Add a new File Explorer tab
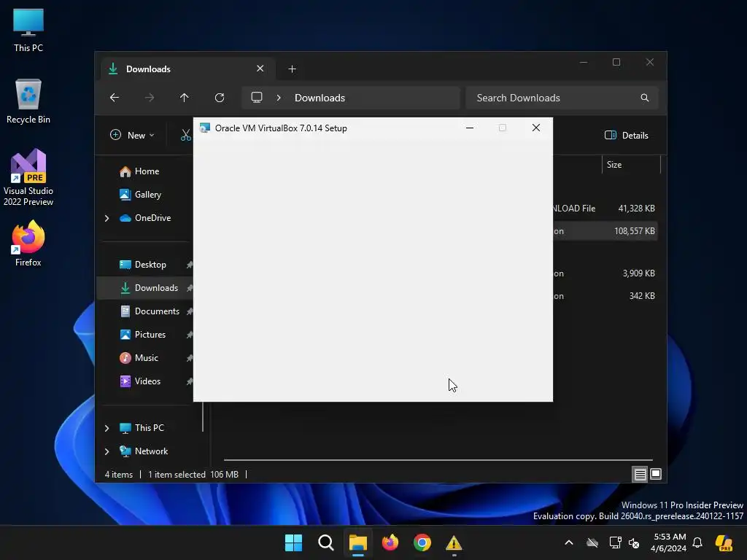 pos(292,69)
